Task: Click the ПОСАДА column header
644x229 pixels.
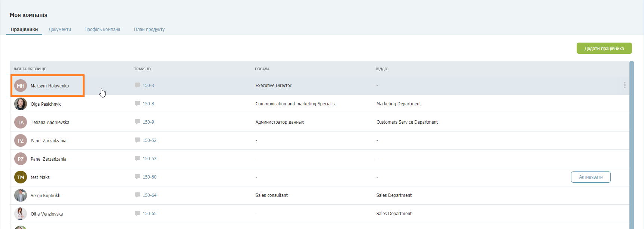Action: tap(262, 69)
